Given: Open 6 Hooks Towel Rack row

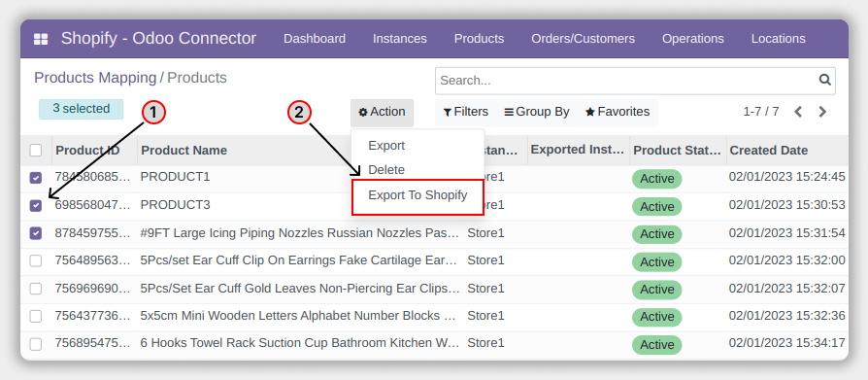Looking at the screenshot, I should point(299,343).
